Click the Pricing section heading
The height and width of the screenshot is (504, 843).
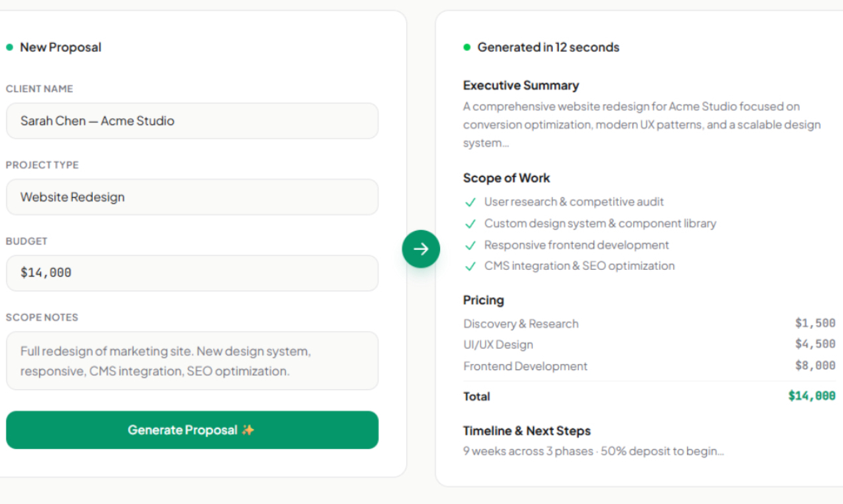483,300
